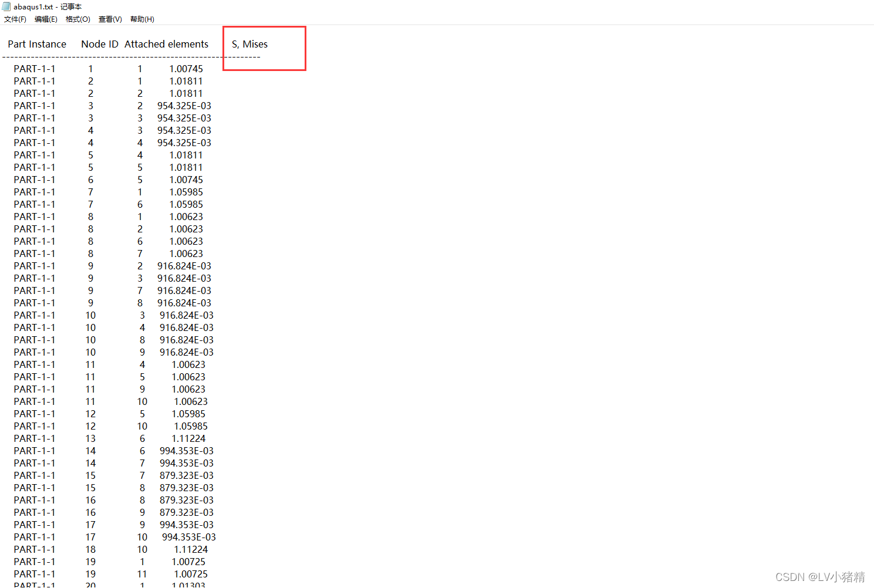
Task: Click the abaqus1.txt window title text
Action: pyautogui.click(x=48, y=6)
